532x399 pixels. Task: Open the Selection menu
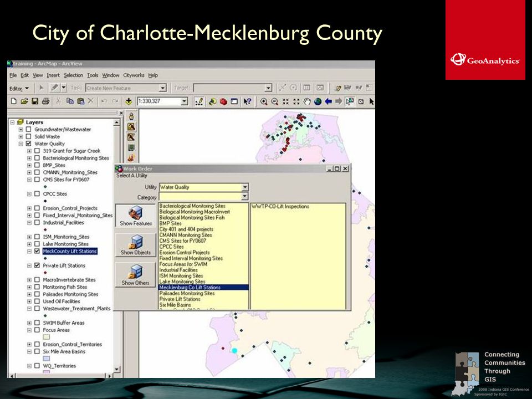pyautogui.click(x=73, y=75)
